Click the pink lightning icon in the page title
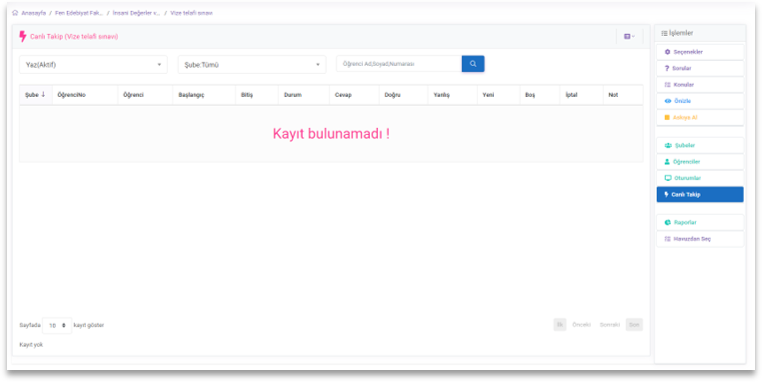 pyautogui.click(x=22, y=36)
